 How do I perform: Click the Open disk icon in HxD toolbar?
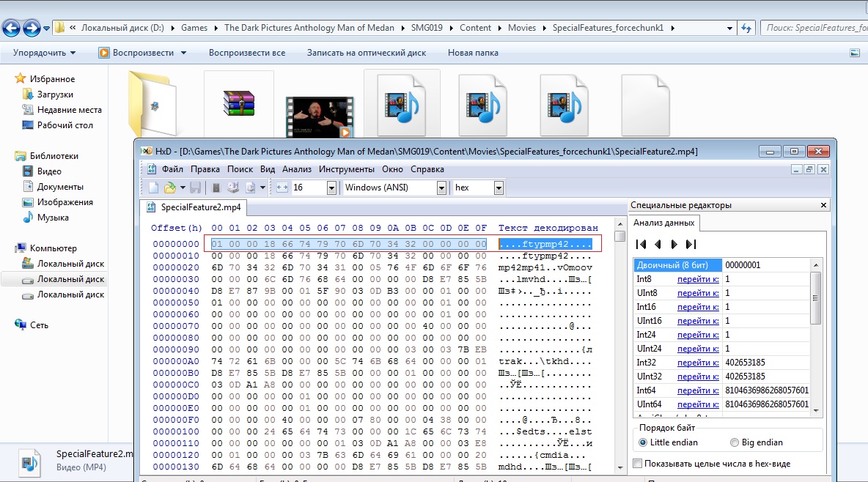coord(233,188)
